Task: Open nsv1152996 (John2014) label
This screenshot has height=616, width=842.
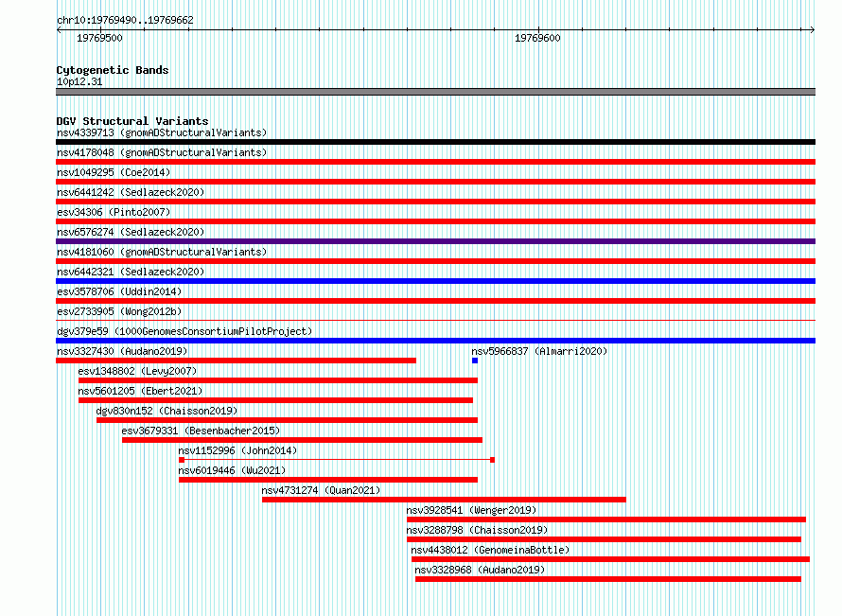Action: tap(237, 450)
